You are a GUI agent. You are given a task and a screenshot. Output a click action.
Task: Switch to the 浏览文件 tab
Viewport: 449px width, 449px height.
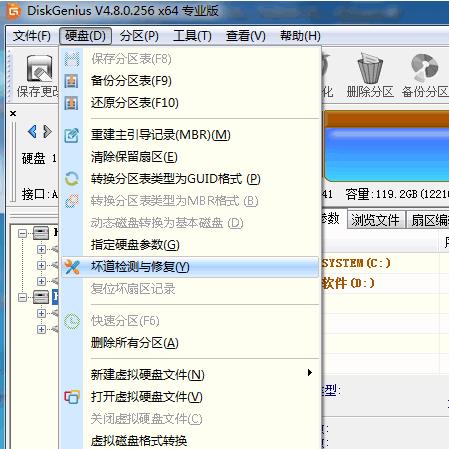[x=376, y=220]
